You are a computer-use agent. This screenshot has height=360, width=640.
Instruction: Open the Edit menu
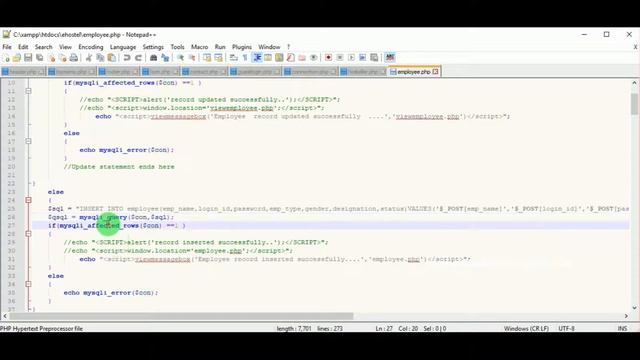click(23, 47)
